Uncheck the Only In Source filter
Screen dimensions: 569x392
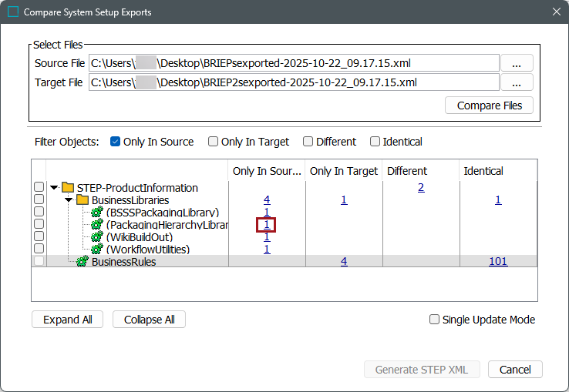116,142
